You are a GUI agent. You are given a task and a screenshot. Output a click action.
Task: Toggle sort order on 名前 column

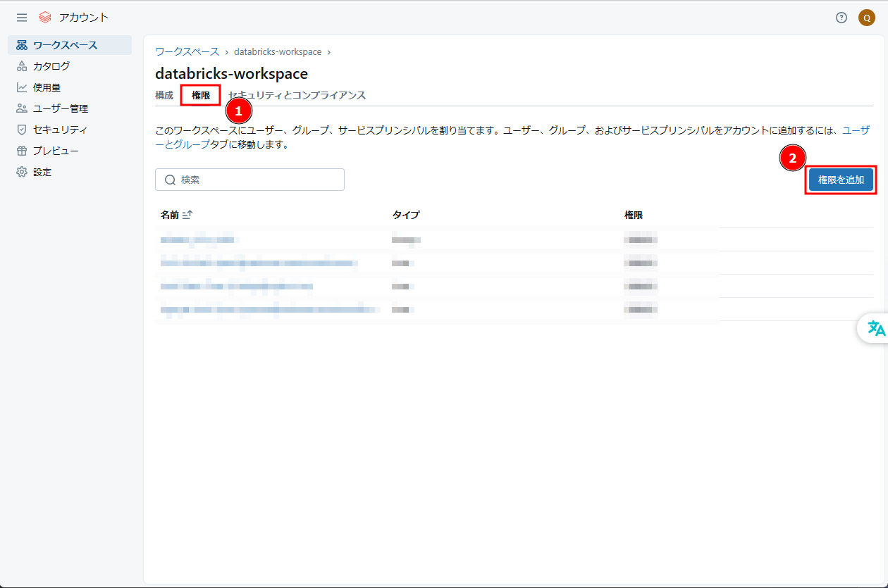(x=187, y=215)
